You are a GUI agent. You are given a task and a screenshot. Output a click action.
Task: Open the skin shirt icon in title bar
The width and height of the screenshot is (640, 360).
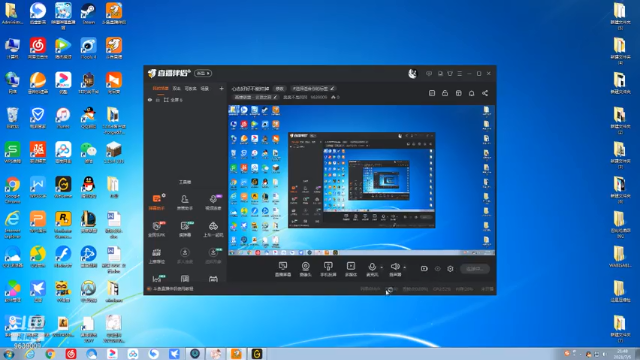pos(450,73)
